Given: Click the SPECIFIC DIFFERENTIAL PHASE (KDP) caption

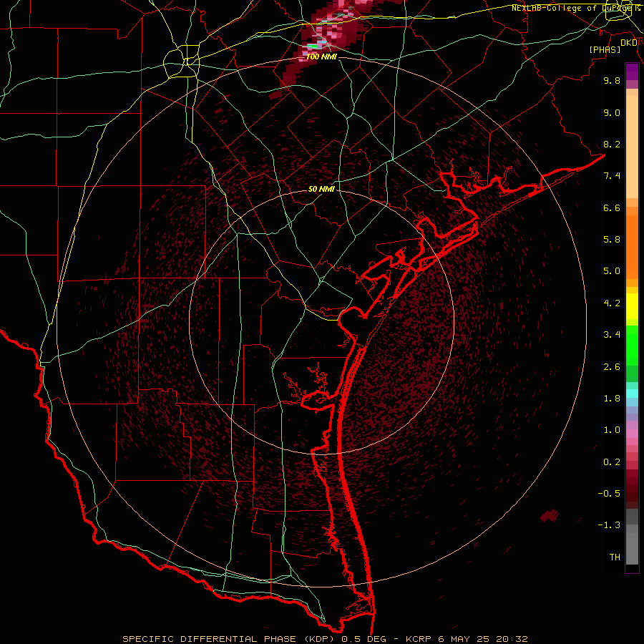Looking at the screenshot, I should (x=228, y=639).
